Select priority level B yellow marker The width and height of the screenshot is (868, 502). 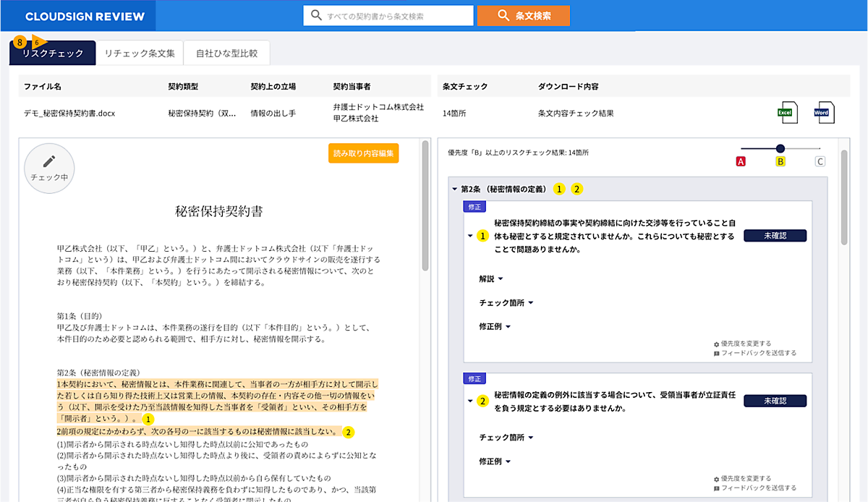point(780,162)
